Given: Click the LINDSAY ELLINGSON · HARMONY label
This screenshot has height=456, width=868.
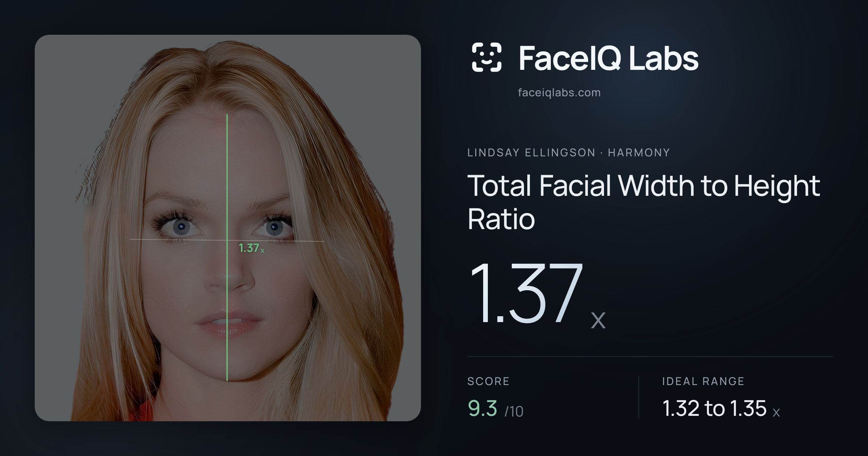Looking at the screenshot, I should 569,152.
